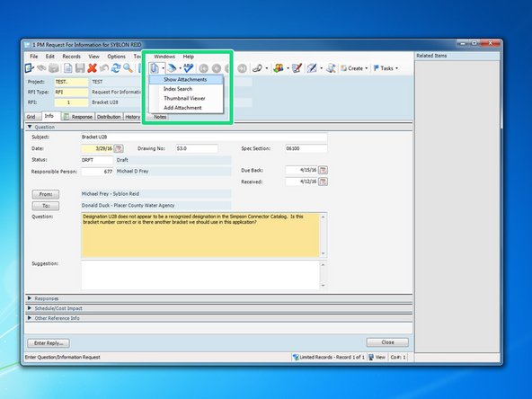Screen dimensions: 532x399
Task: Run spell check with the ABC icon
Action: coord(188,68)
